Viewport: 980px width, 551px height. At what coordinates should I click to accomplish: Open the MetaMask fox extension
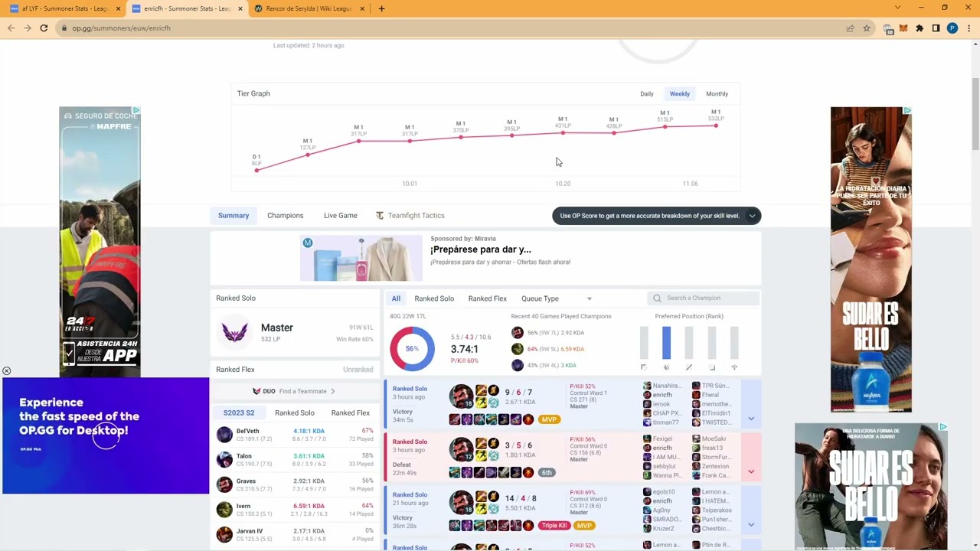coord(903,28)
